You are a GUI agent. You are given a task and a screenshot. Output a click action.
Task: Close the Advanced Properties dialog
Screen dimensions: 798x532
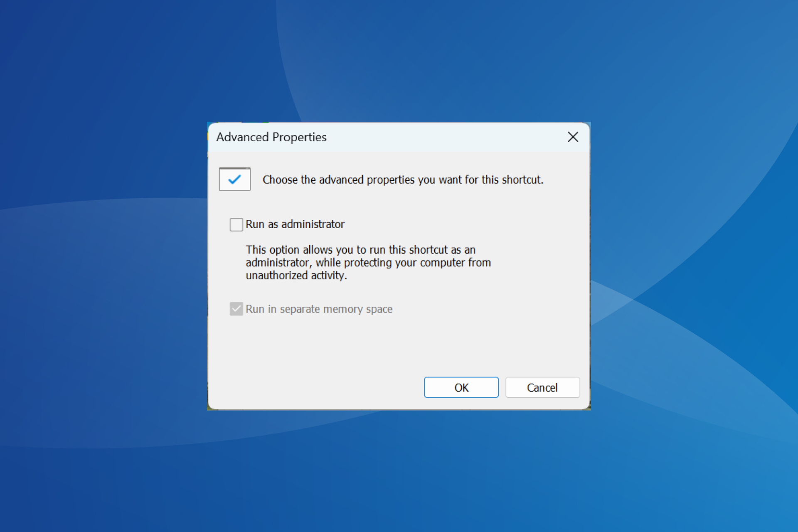tap(573, 137)
